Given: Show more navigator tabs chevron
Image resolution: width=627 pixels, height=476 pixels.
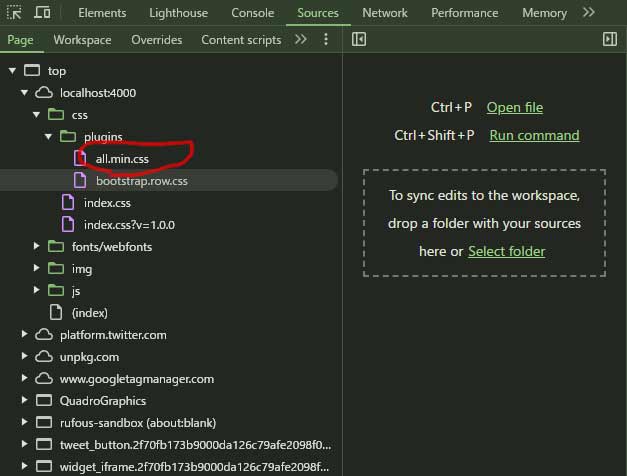Looking at the screenshot, I should [x=301, y=40].
